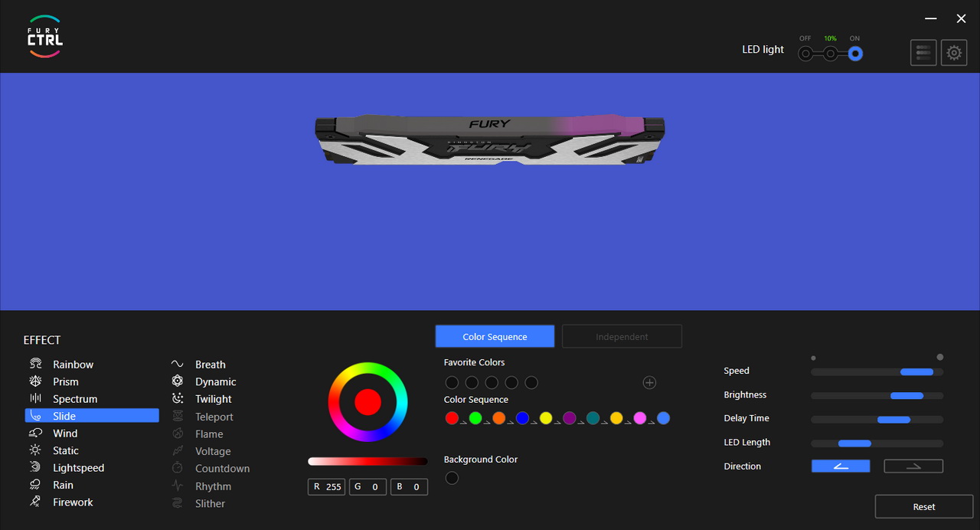This screenshot has height=530, width=980.
Task: Pick the Spectrum effect icon
Action: pos(35,398)
